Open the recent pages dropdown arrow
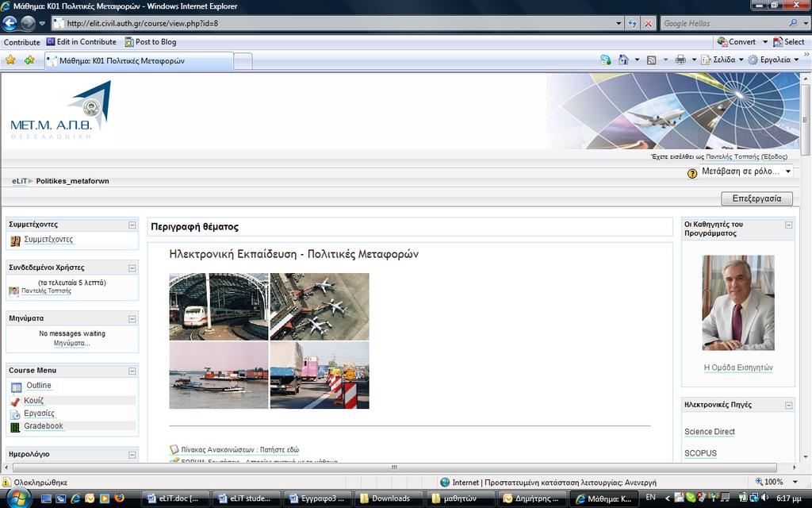The image size is (812, 508). click(x=42, y=23)
